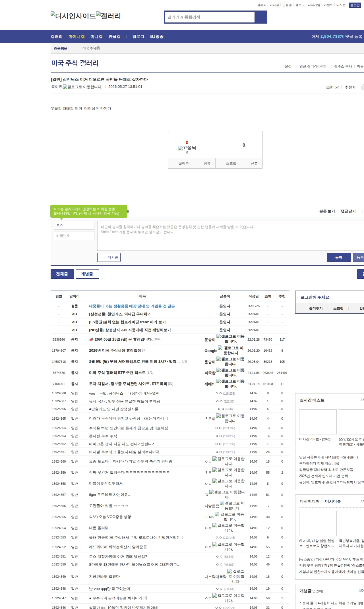This screenshot has height=609, width=364.
Task: Open the AD post [삼성선물] 천연가스, 역대급 무더위?
Action: click(x=119, y=314)
